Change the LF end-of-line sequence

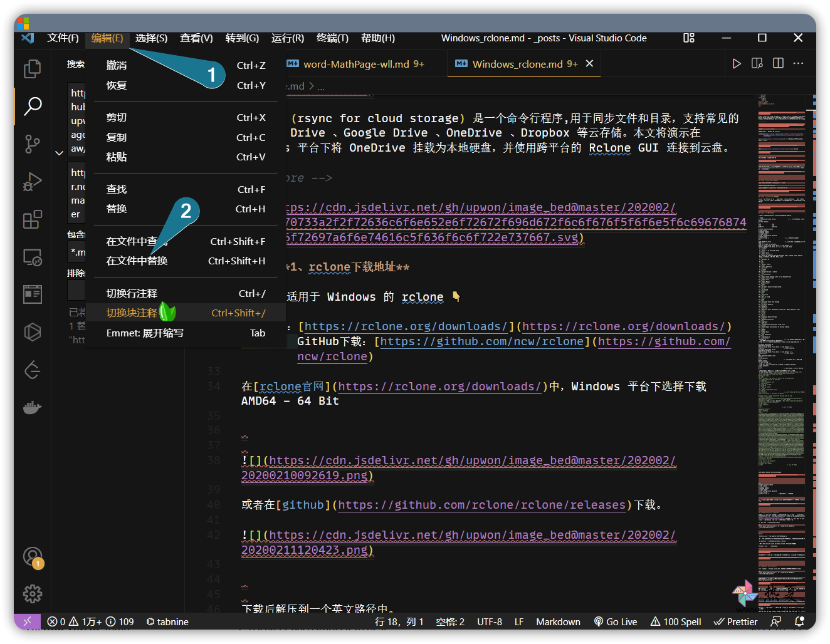[519, 621]
